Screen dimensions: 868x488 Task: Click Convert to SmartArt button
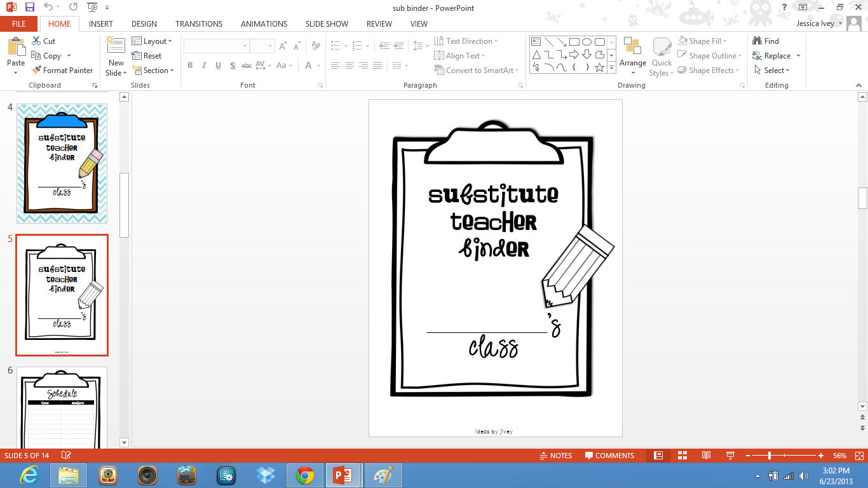tap(477, 71)
